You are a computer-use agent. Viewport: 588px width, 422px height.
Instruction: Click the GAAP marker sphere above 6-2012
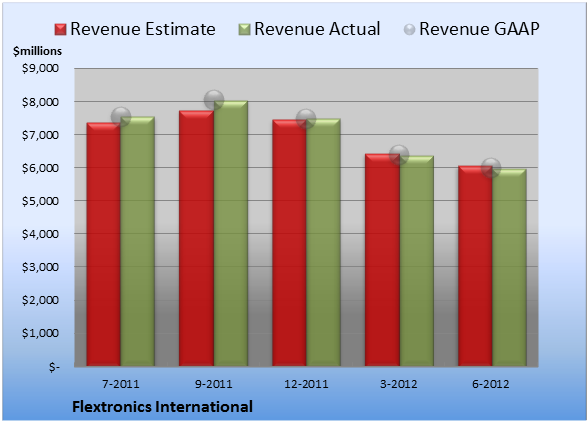coord(491,167)
